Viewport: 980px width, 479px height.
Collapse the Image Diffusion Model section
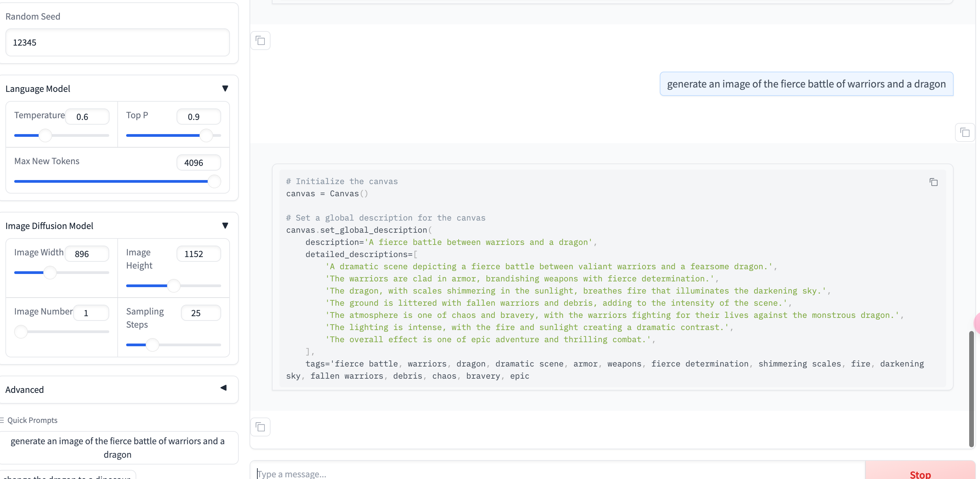pyautogui.click(x=225, y=226)
